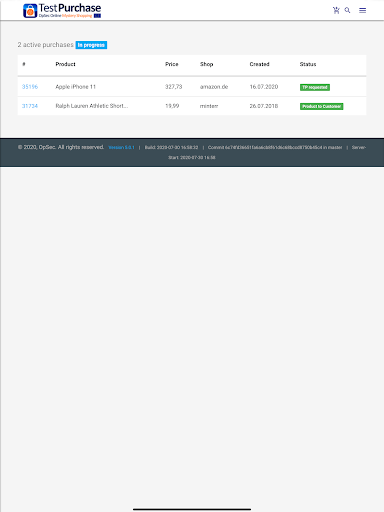
Task: Click the TP requested status badge
Action: [315, 87]
